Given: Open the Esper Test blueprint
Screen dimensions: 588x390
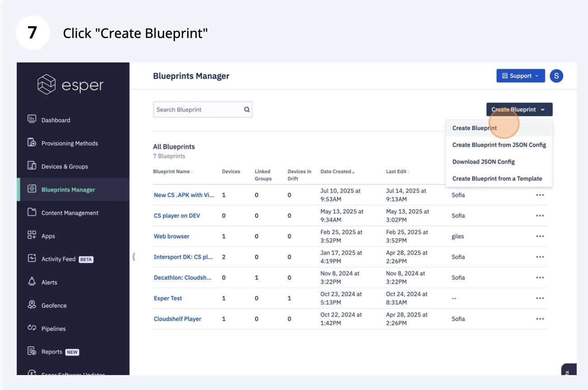Looking at the screenshot, I should [168, 298].
